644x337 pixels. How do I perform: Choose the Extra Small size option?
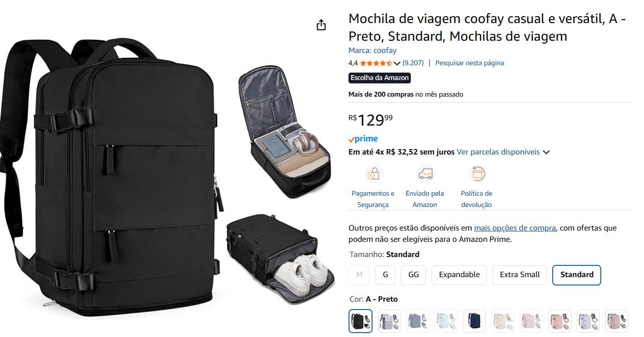click(519, 275)
